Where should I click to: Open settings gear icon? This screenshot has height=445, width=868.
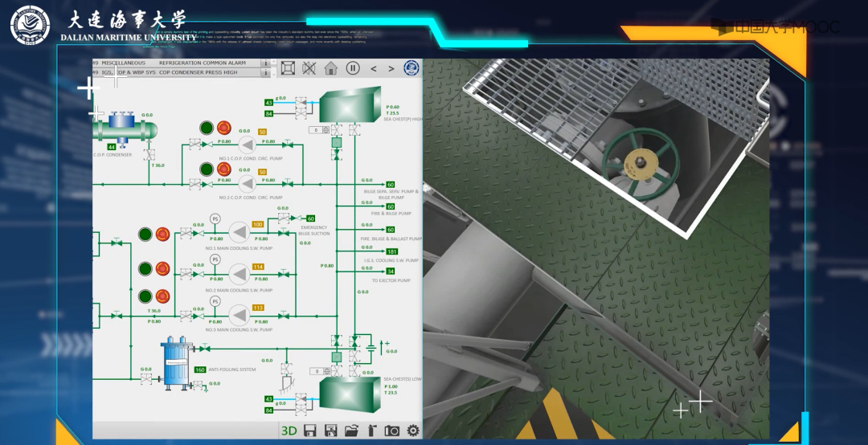coord(413,431)
